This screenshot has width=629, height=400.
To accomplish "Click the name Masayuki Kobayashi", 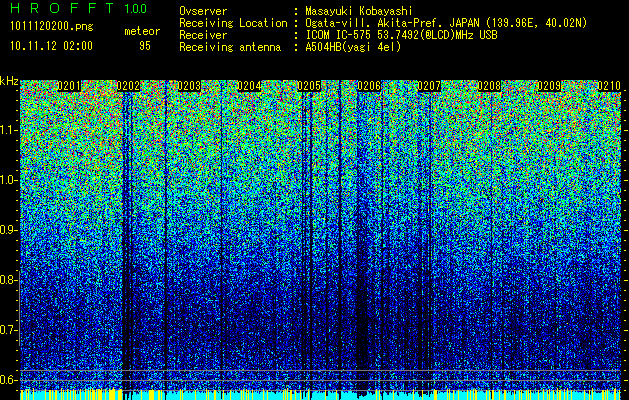I will tap(359, 11).
